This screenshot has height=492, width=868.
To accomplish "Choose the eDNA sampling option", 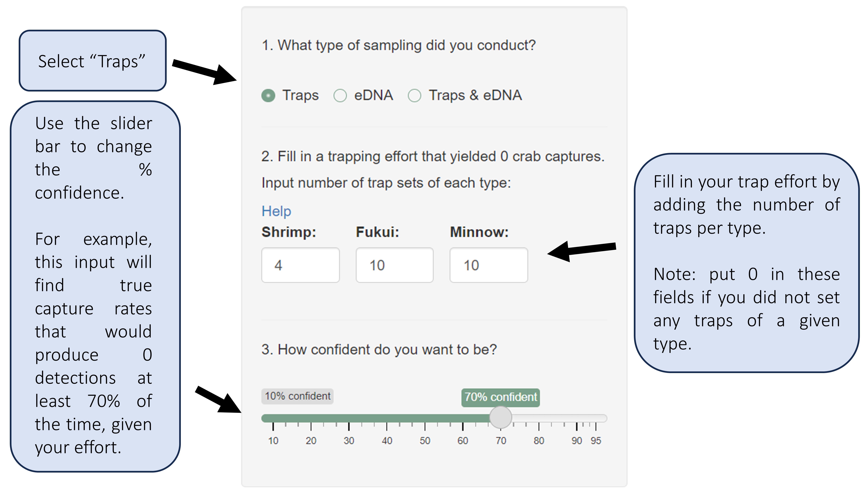I will 340,96.
